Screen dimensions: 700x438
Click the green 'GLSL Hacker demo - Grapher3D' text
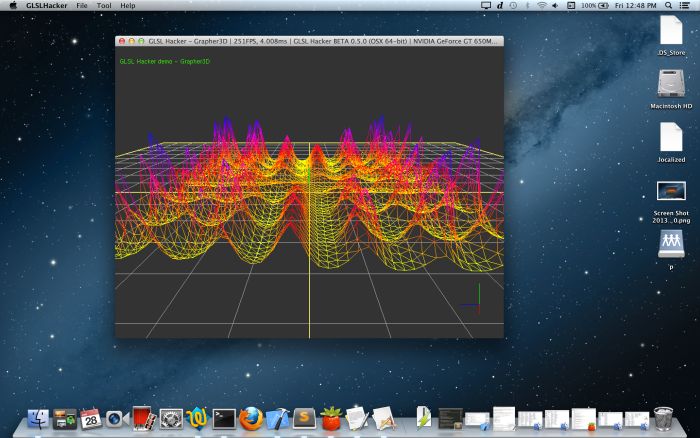coord(164,61)
